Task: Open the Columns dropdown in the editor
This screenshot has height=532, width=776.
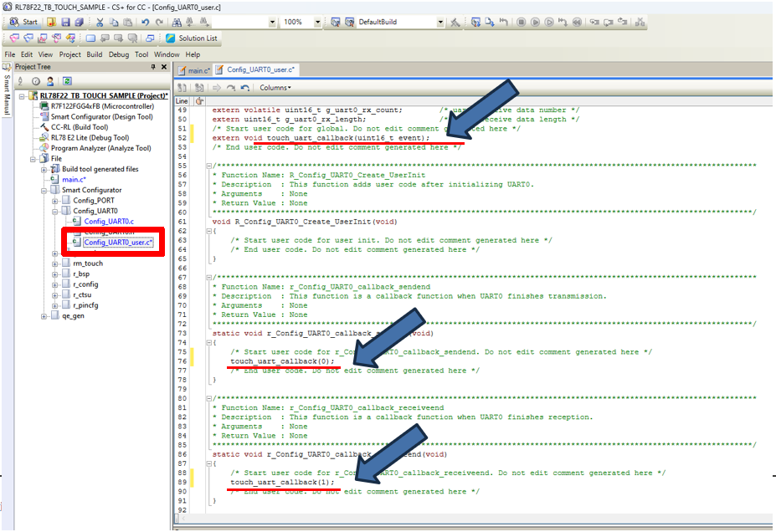Action: (x=275, y=87)
